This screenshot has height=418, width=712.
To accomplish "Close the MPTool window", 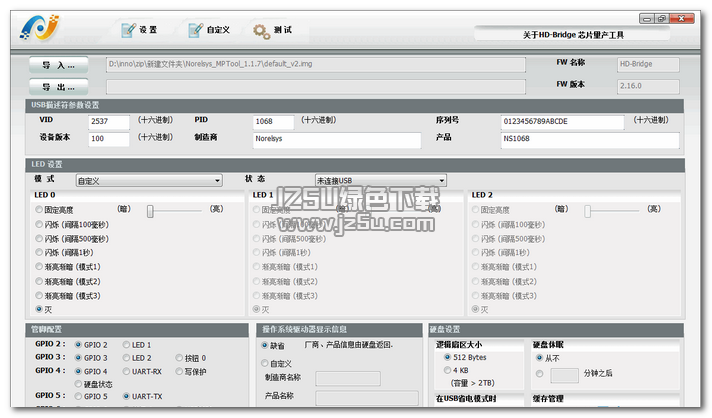I will click(682, 19).
